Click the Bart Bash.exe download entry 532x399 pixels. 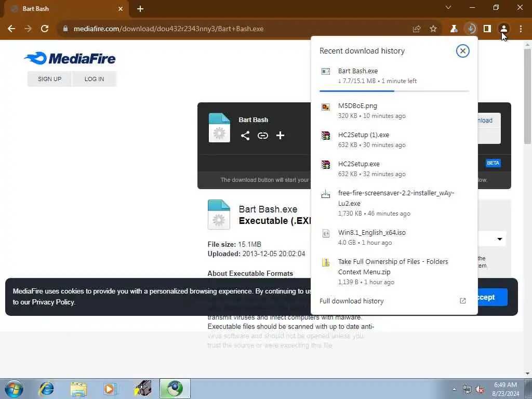click(394, 76)
